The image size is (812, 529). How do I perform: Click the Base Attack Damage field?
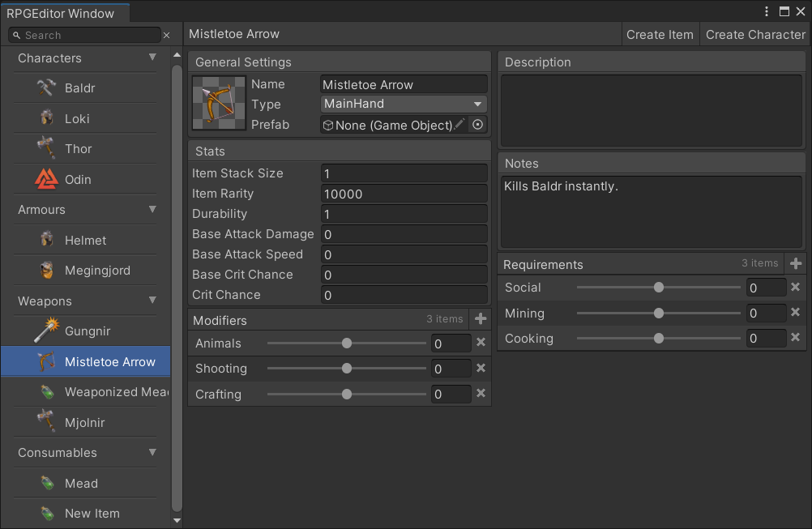(404, 234)
